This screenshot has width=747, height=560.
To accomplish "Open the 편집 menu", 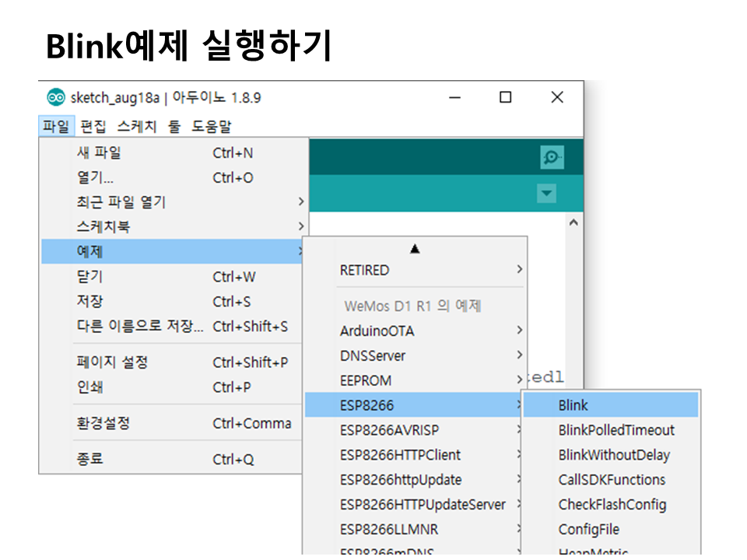I will (93, 126).
